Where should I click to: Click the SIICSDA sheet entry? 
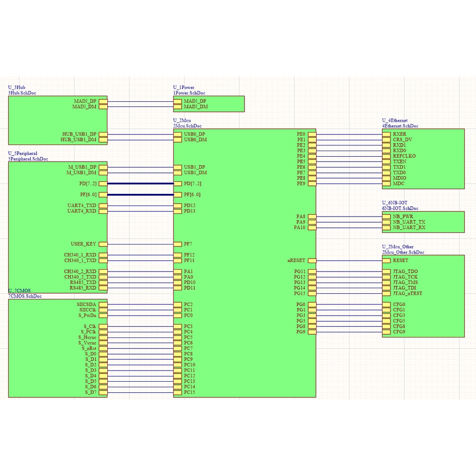[x=103, y=304]
